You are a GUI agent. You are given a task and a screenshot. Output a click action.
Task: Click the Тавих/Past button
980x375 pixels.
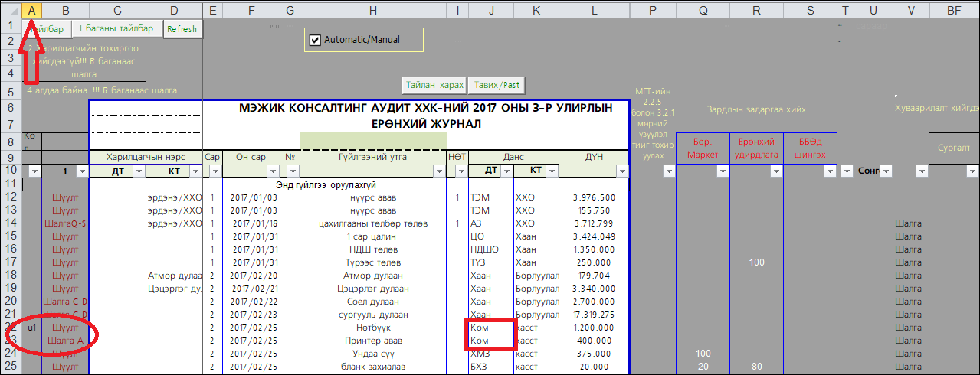click(x=497, y=85)
